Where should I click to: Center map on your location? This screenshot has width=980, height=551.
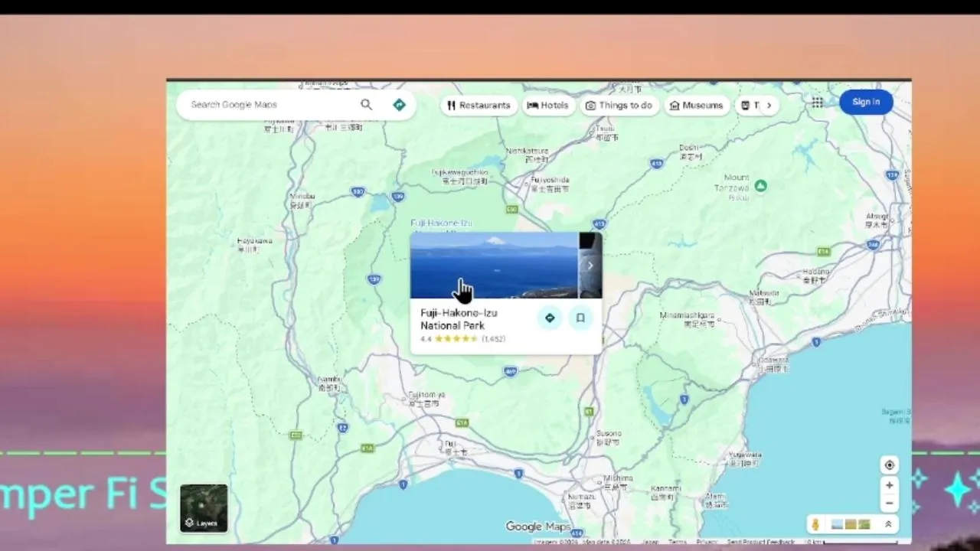point(889,465)
